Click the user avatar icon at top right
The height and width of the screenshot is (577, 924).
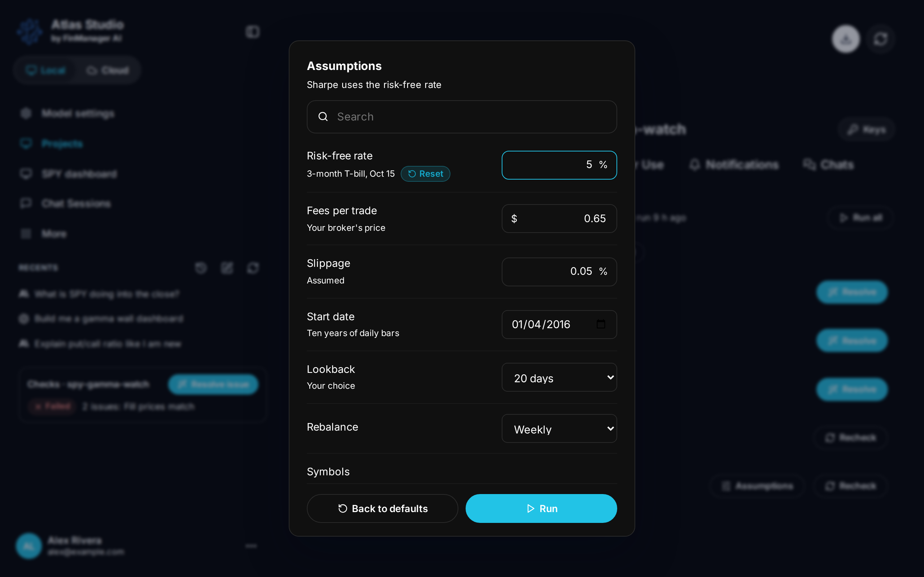(846, 39)
